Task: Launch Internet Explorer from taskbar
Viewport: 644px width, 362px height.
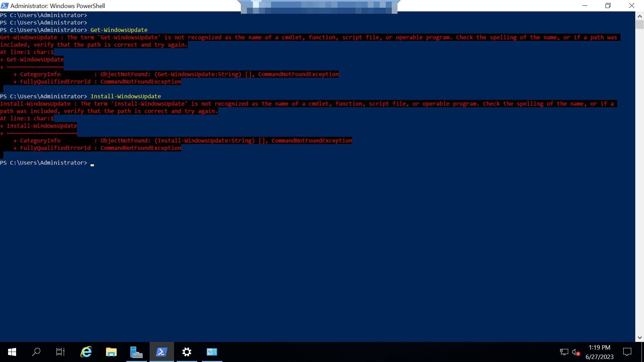Action: (86, 352)
